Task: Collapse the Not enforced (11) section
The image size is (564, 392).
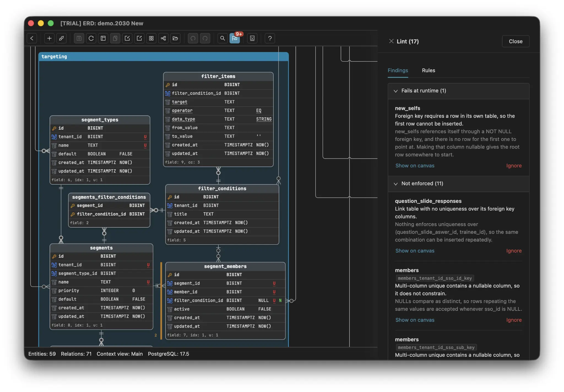Action: [396, 184]
